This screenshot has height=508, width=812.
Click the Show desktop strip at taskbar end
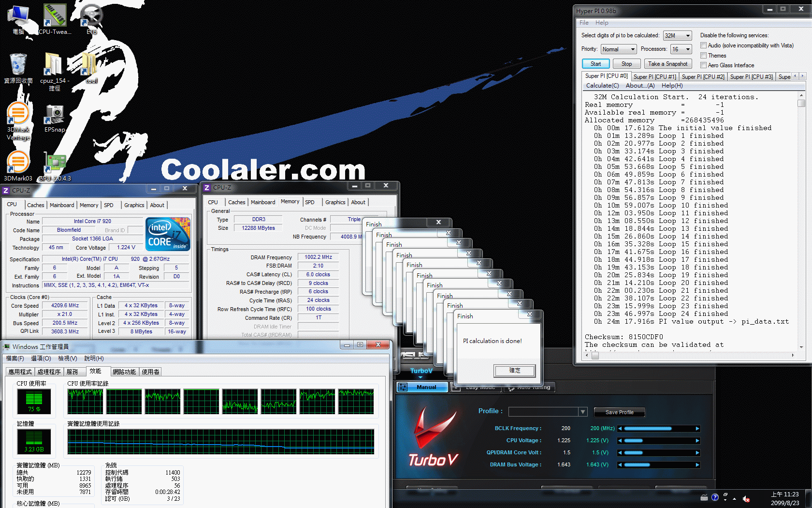tap(809, 498)
